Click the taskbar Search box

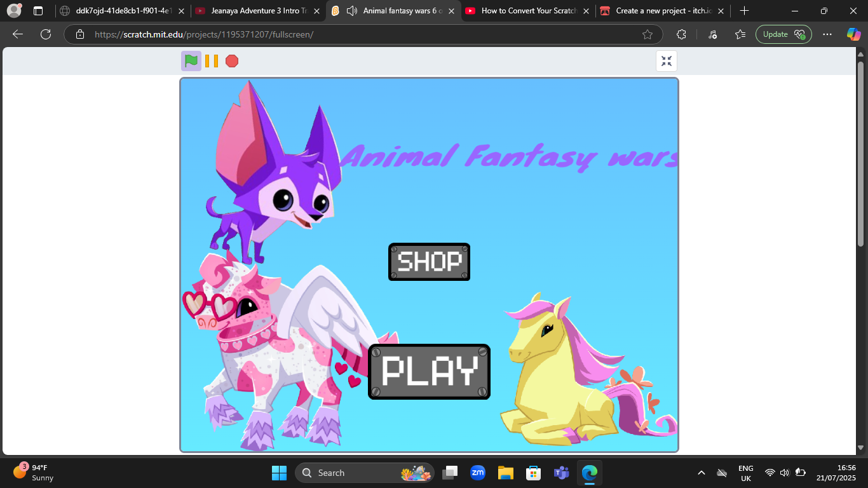coord(365,473)
